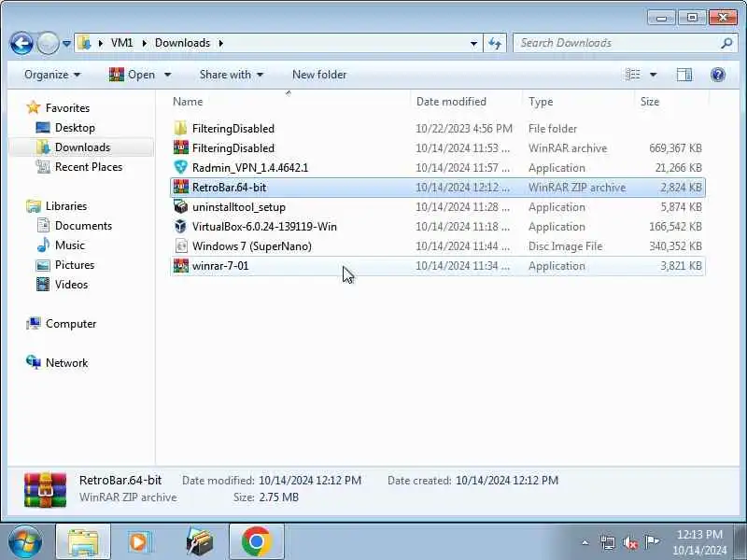Open Windows Explorer from the taskbar
Image resolution: width=747 pixels, height=560 pixels.
point(83,542)
